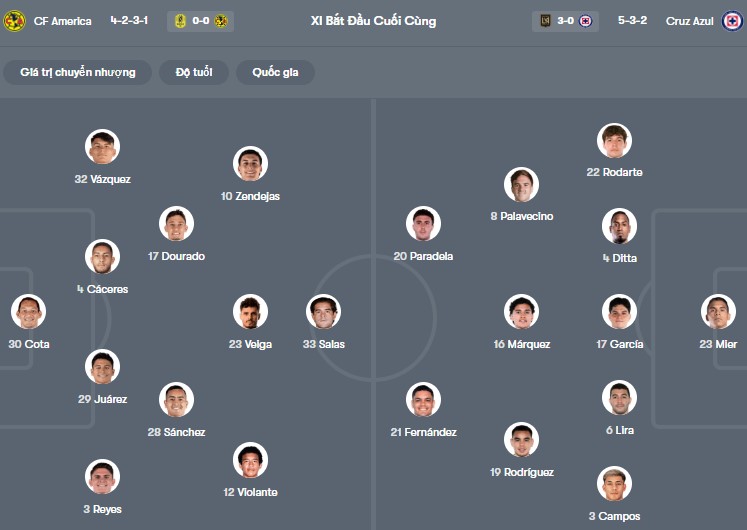Open the CF America team link
Image resolution: width=747 pixels, height=530 pixels.
tap(62, 21)
